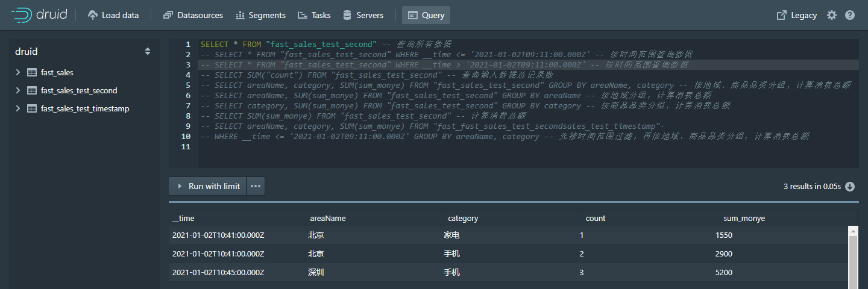This screenshot has height=289, width=868.
Task: Sort results by the sum_monye column header
Action: coord(744,218)
